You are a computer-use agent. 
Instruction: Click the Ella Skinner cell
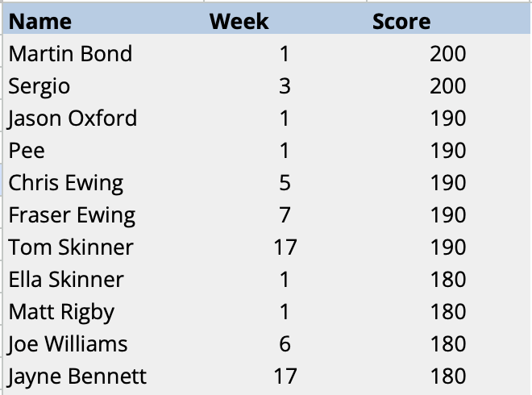[66, 279]
